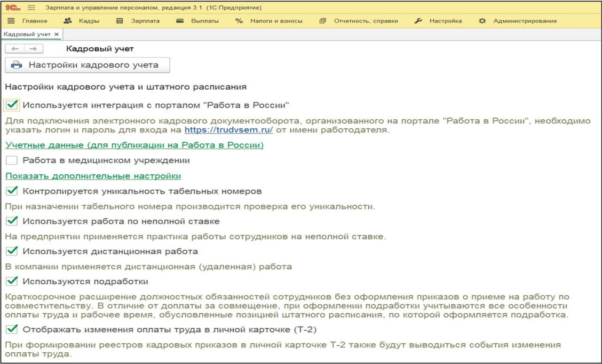
Task: Open the Администрирование section
Action: (518, 21)
